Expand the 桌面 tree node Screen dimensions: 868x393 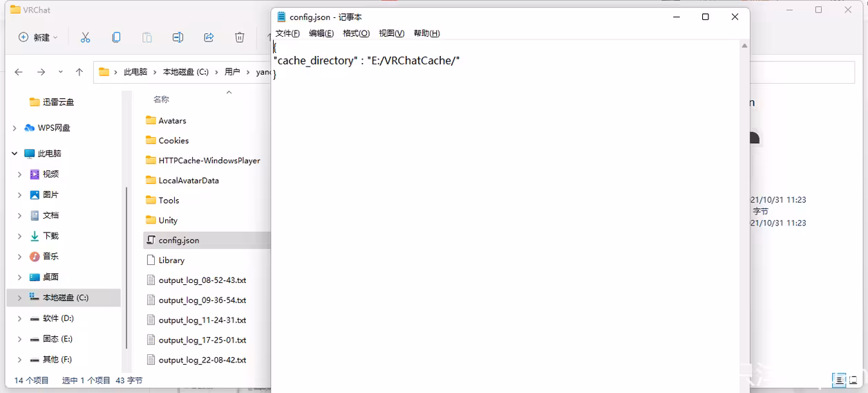pyautogui.click(x=19, y=277)
